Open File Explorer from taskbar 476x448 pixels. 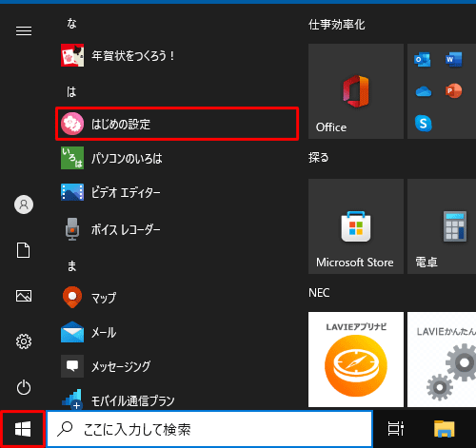(445, 429)
